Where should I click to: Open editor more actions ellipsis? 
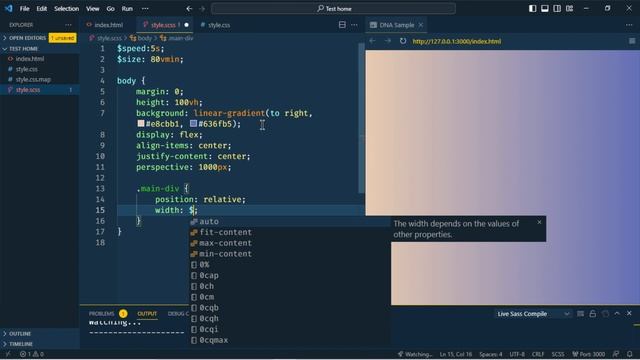tap(354, 25)
